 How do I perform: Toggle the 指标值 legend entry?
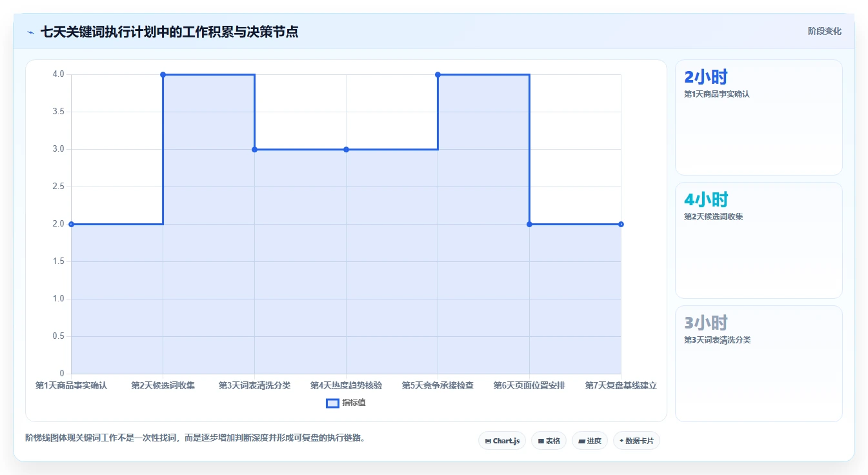click(x=346, y=403)
